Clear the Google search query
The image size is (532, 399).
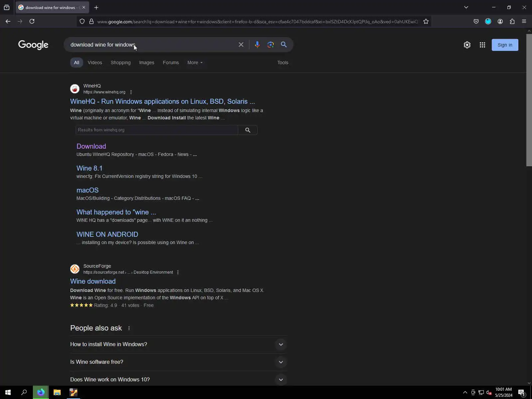coord(241,45)
